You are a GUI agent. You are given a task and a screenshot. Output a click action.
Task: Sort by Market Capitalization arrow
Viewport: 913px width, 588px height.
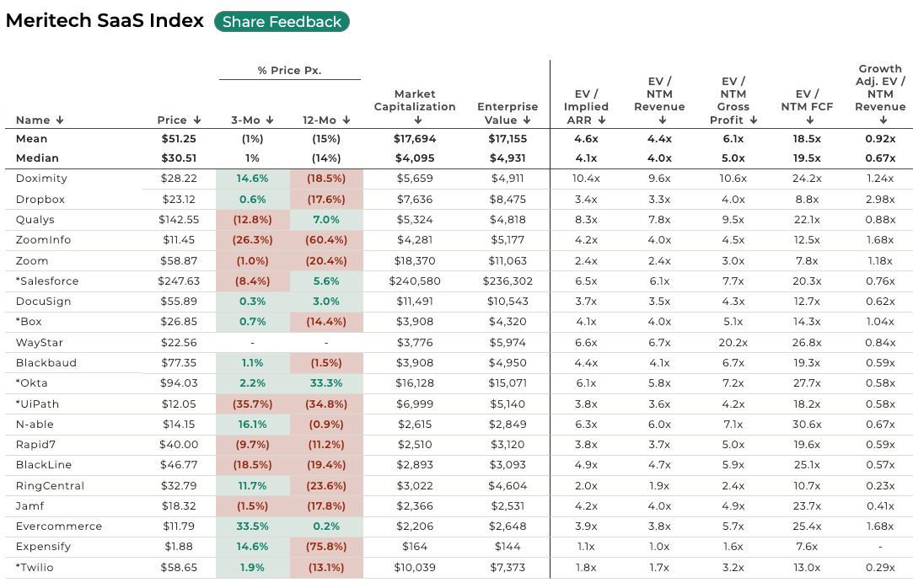click(415, 120)
